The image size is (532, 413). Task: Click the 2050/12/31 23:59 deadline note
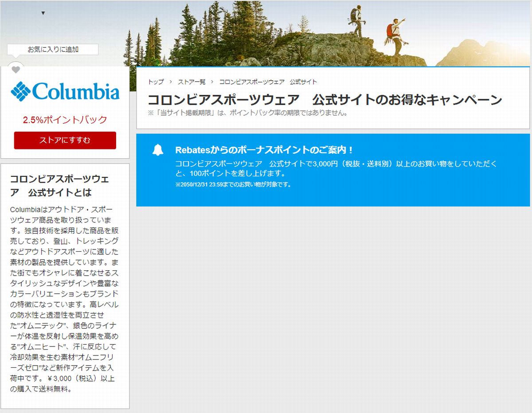click(233, 184)
